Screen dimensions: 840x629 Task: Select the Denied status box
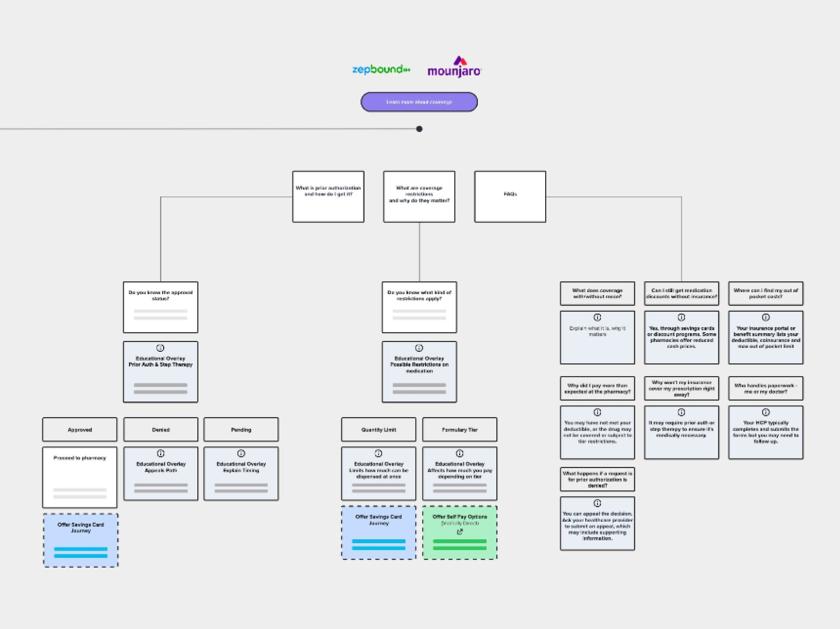[x=161, y=430]
